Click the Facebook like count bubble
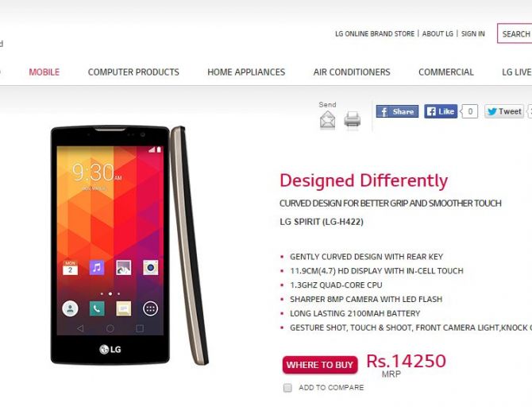This screenshot has height=407, width=532. (x=469, y=111)
